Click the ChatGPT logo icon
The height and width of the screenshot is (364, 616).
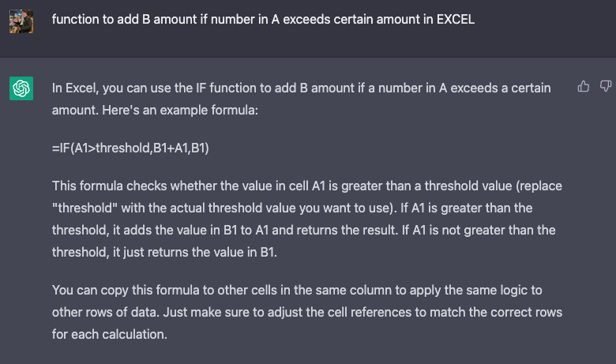tap(21, 88)
